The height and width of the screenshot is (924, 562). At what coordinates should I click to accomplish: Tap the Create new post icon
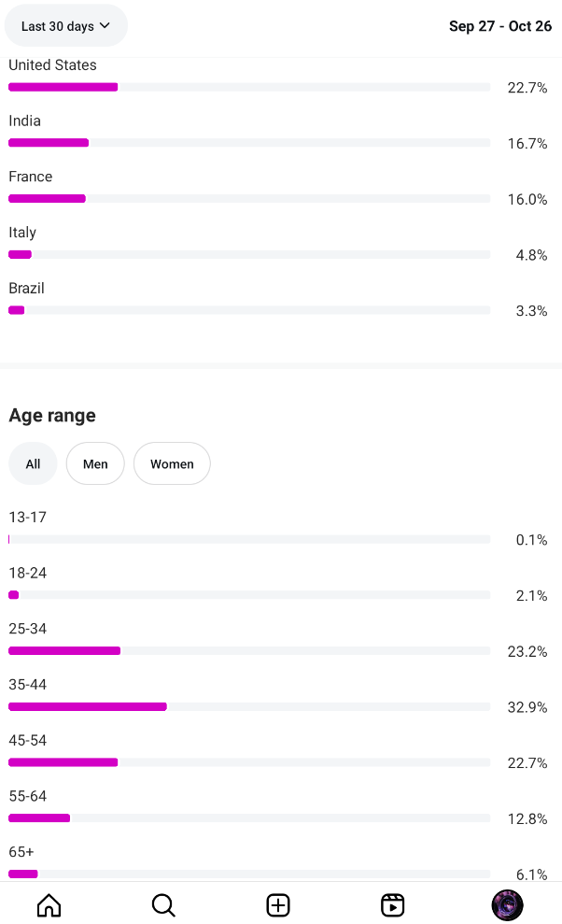[x=278, y=904]
